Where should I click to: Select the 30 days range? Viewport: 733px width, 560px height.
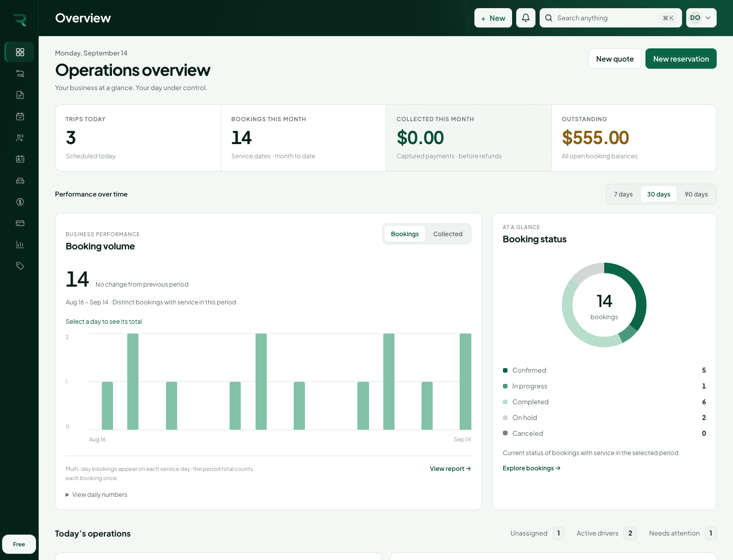click(x=659, y=194)
